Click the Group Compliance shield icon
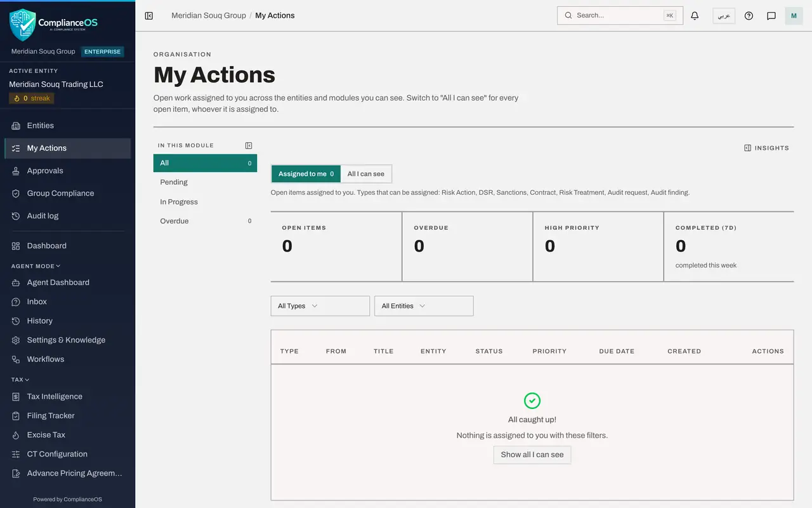812x508 pixels. tap(16, 194)
